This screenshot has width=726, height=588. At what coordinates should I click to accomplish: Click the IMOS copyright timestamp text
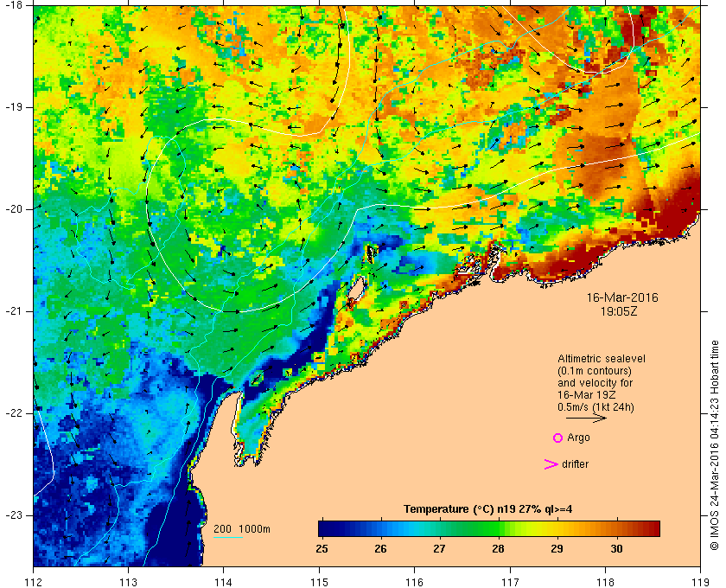click(715, 444)
